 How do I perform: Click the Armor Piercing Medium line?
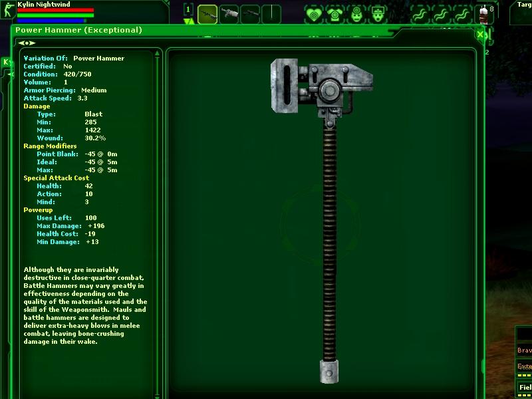(65, 90)
